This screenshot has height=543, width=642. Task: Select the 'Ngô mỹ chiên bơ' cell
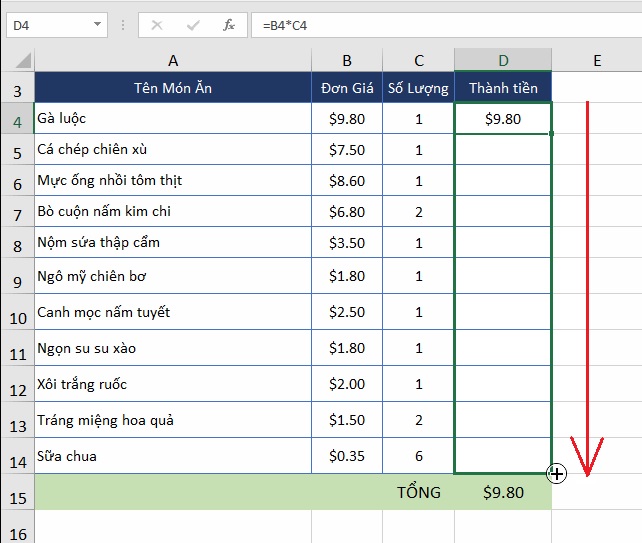[x=173, y=276]
